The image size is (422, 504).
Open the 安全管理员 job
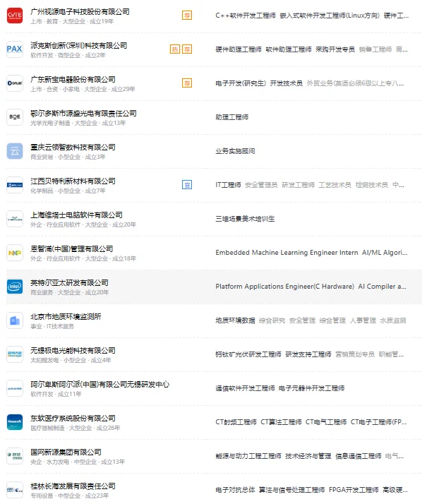coord(261,185)
